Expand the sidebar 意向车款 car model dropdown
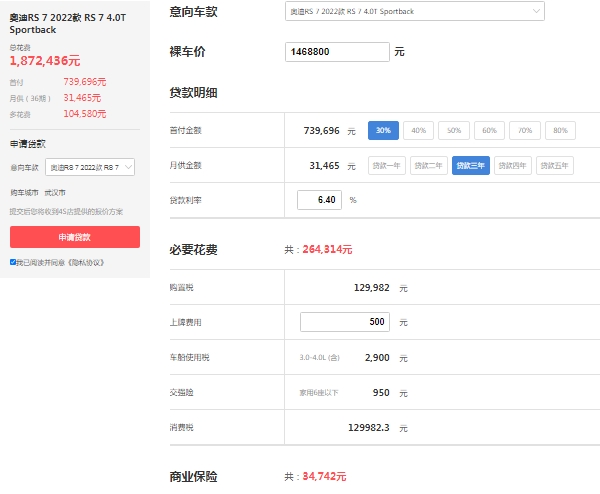This screenshot has width=600, height=494. pyautogui.click(x=91, y=168)
